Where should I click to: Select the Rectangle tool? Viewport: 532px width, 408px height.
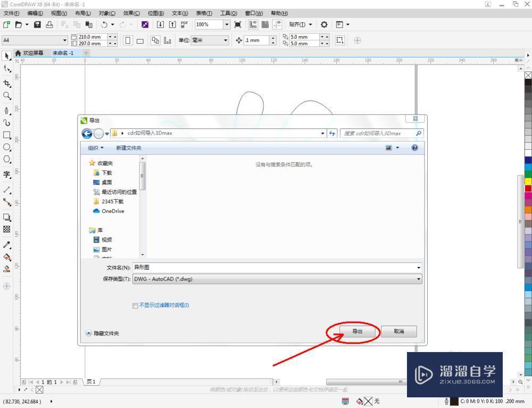[7, 135]
